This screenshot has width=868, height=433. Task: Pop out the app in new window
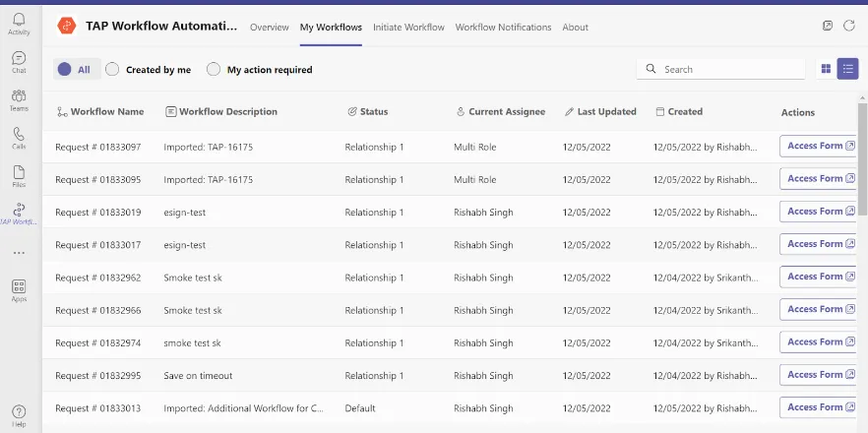coord(827,26)
